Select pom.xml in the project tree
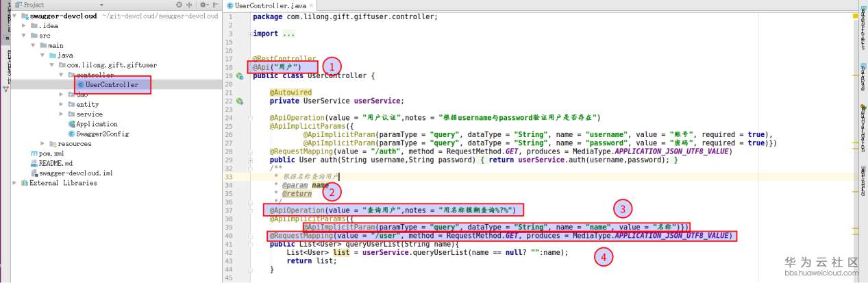The width and height of the screenshot is (868, 283). coord(51,153)
